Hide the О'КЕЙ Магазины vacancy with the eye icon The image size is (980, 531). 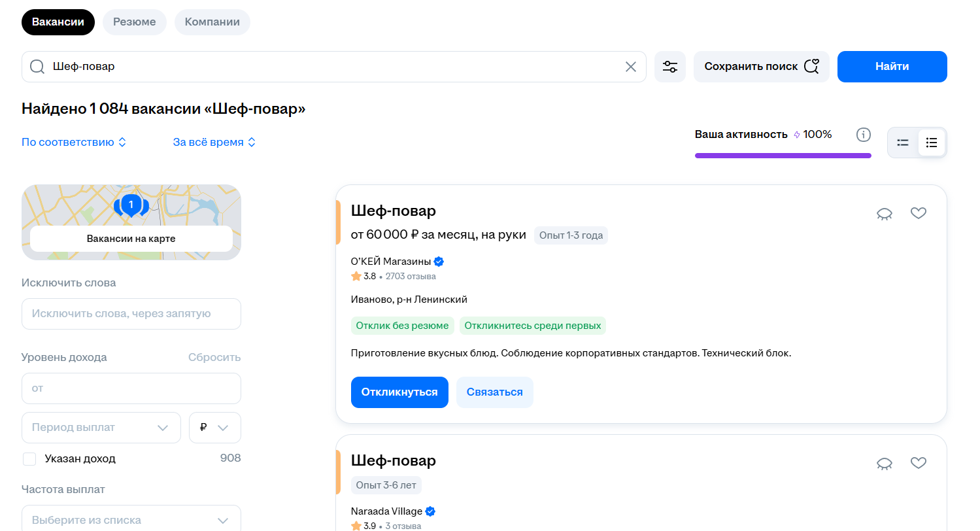tap(885, 214)
